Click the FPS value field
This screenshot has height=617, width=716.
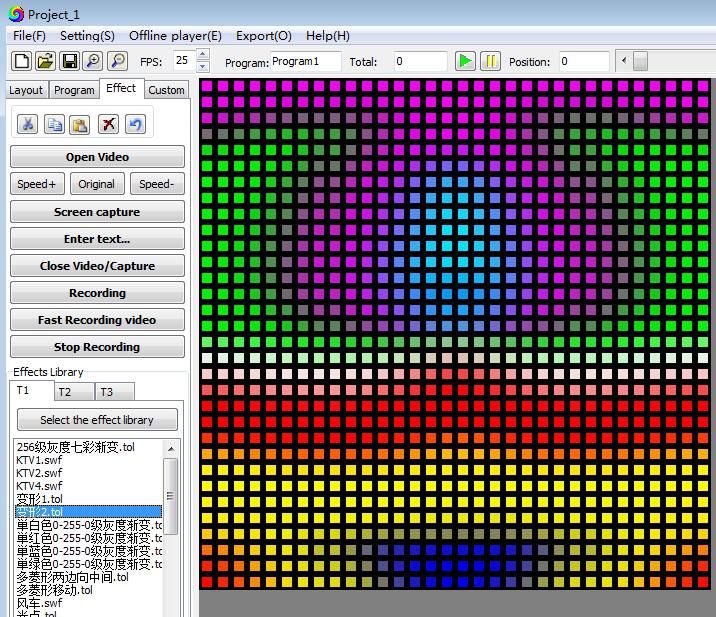185,61
